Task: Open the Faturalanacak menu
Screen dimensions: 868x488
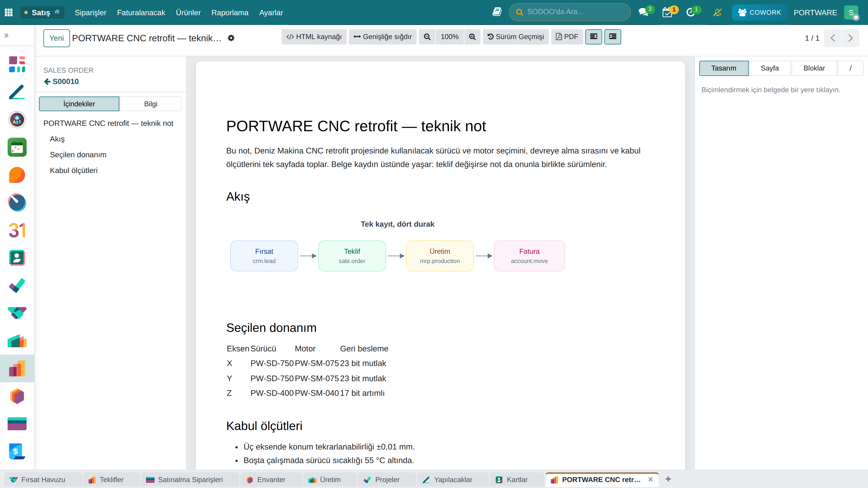Action: tap(141, 12)
